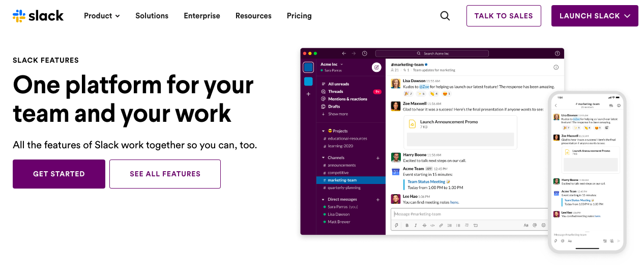This screenshot has width=644, height=265.
Task: Click the add workspace plus icon
Action: [x=308, y=94]
